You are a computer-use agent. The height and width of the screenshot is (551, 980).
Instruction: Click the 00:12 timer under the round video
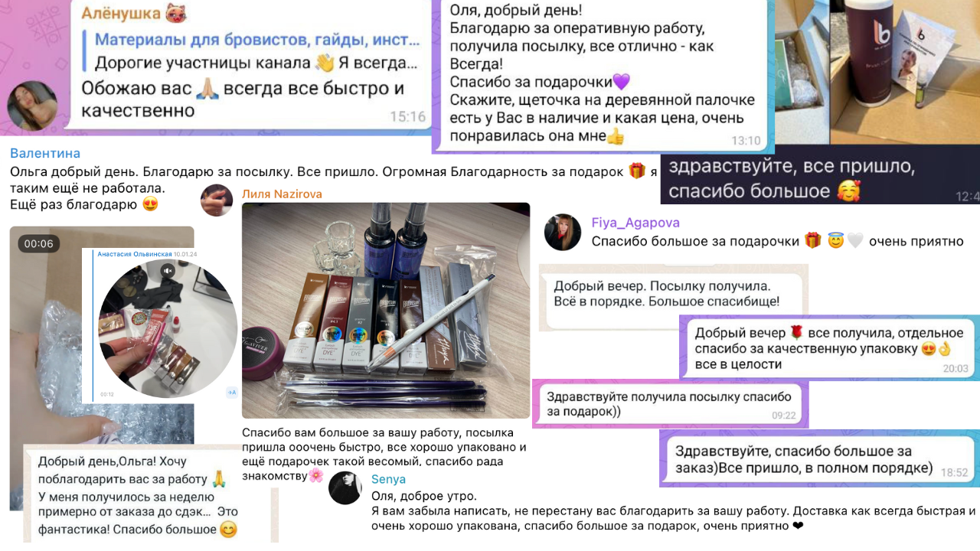coord(106,395)
